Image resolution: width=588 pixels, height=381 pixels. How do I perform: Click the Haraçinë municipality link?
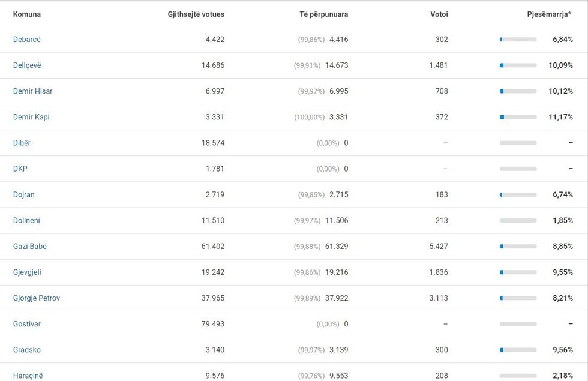coord(28,375)
